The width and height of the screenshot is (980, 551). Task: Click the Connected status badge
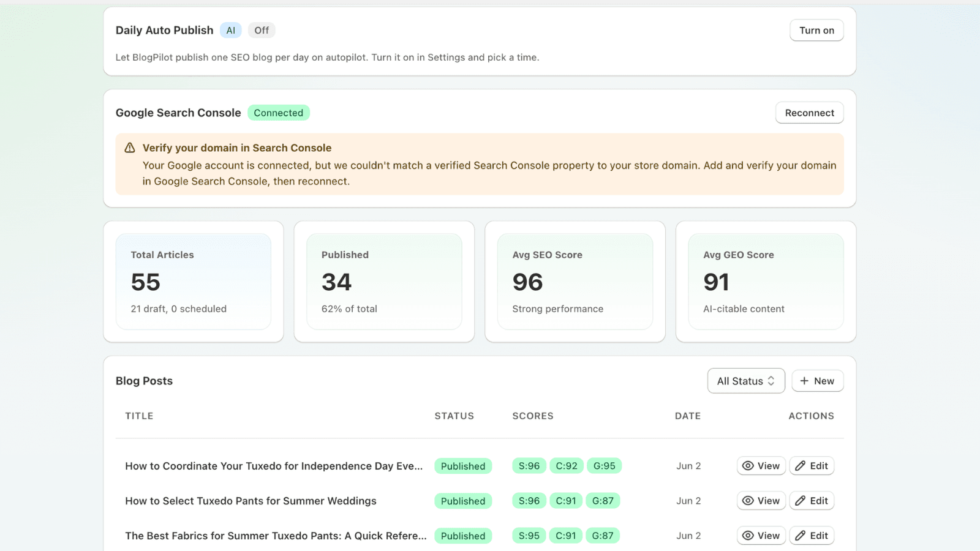pyautogui.click(x=279, y=113)
